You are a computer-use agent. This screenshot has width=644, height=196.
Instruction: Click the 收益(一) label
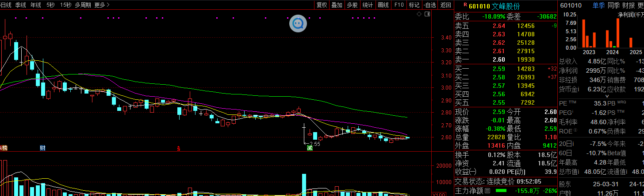coord(466,172)
